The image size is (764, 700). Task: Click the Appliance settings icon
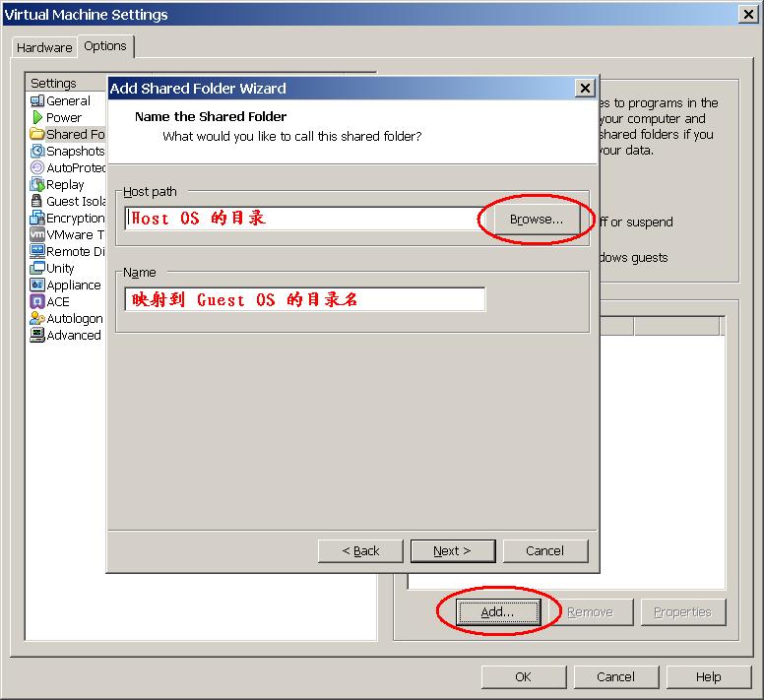(37, 285)
